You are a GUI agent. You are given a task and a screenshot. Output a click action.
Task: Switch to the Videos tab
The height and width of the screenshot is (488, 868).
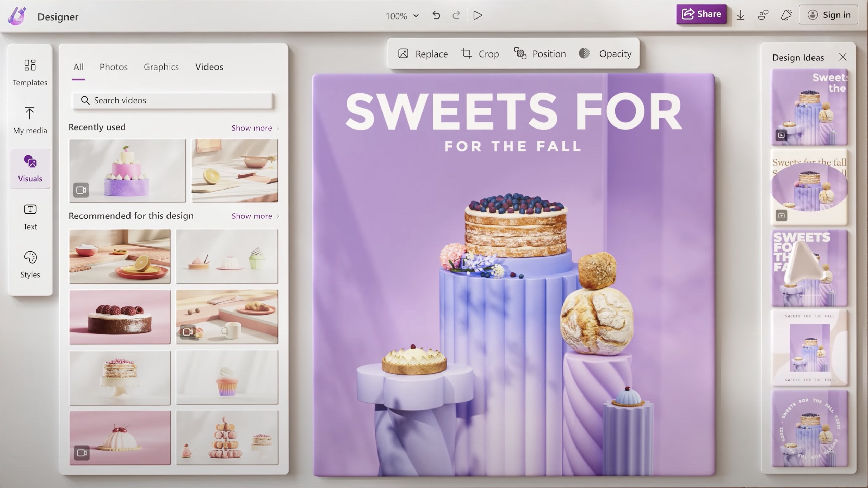coord(209,66)
